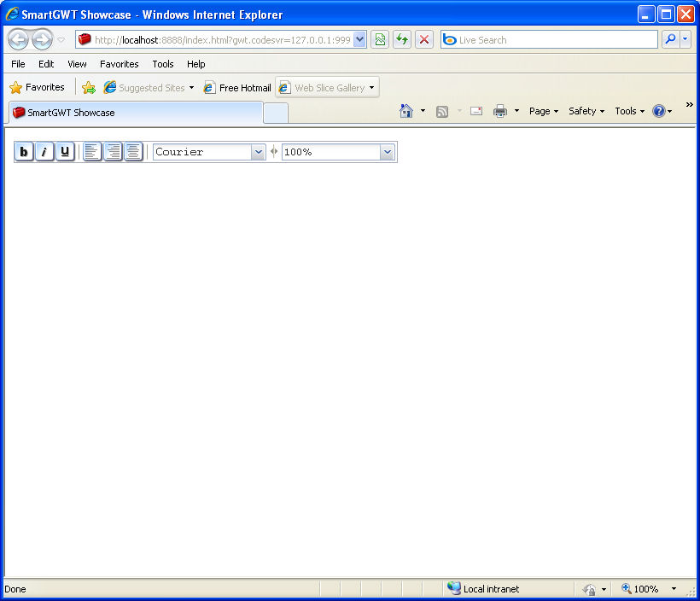The image size is (700, 601).
Task: Click the Home icon in command bar
Action: tap(406, 111)
